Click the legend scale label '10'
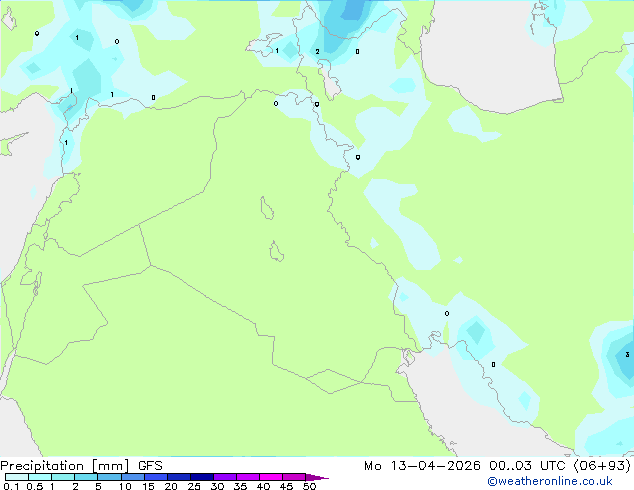 pos(125,486)
